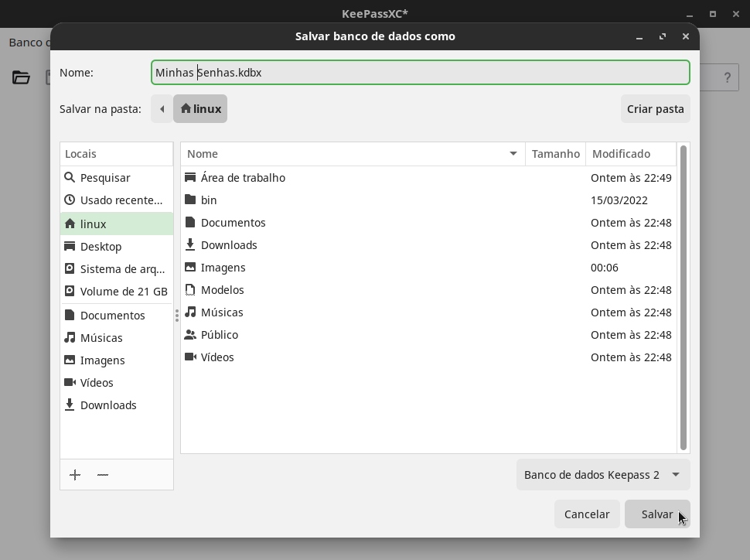
Task: Click the help question mark in KeePassXC window
Action: pos(727,77)
